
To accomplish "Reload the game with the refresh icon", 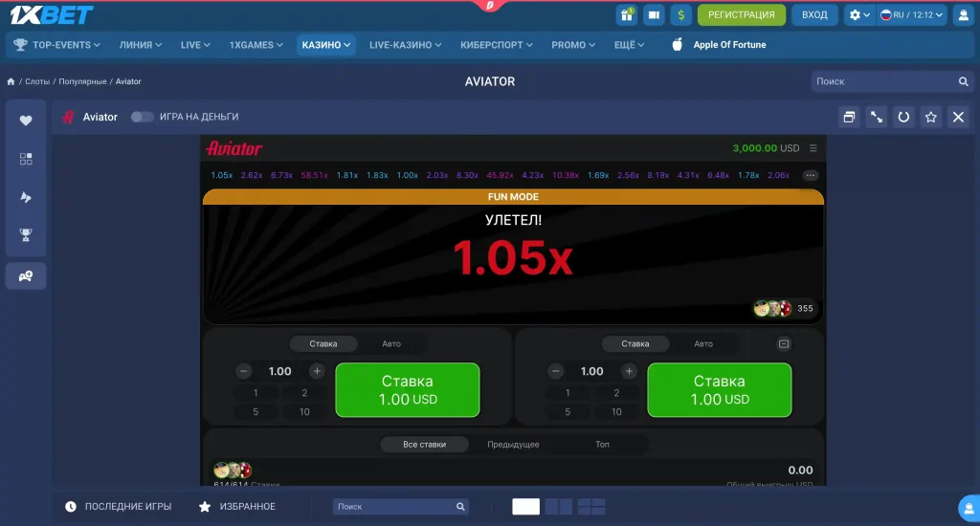I will 902,117.
